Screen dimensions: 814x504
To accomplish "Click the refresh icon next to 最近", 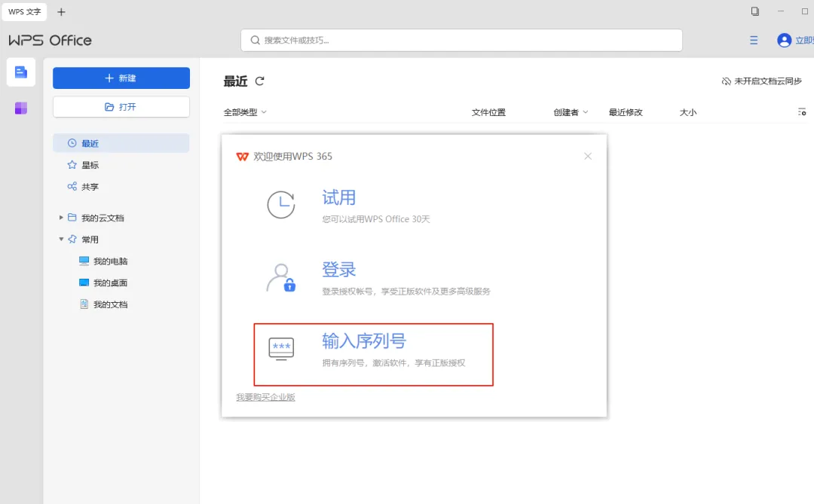I will (x=259, y=81).
